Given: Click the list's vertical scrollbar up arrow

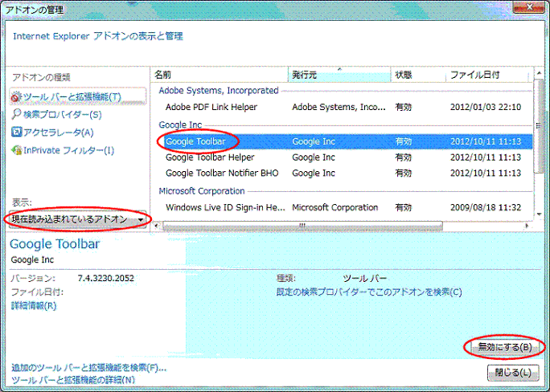Looking at the screenshot, I should [539, 73].
